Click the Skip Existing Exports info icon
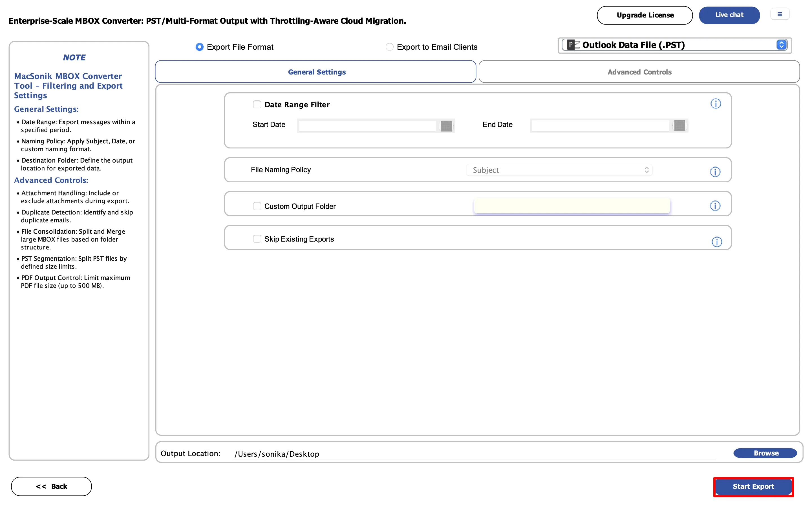Screen dimensions: 812x508 coord(717,242)
